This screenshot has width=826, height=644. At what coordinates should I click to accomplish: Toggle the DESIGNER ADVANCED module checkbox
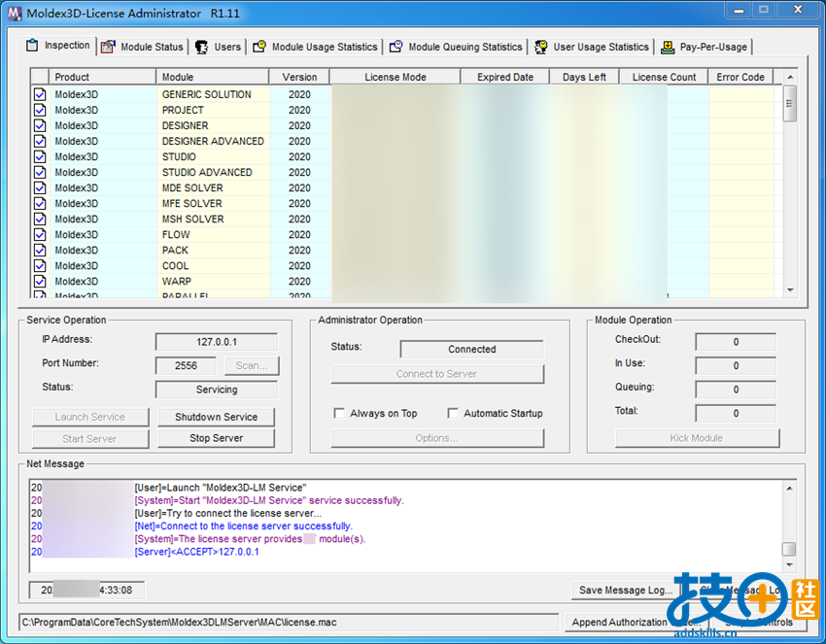point(40,141)
